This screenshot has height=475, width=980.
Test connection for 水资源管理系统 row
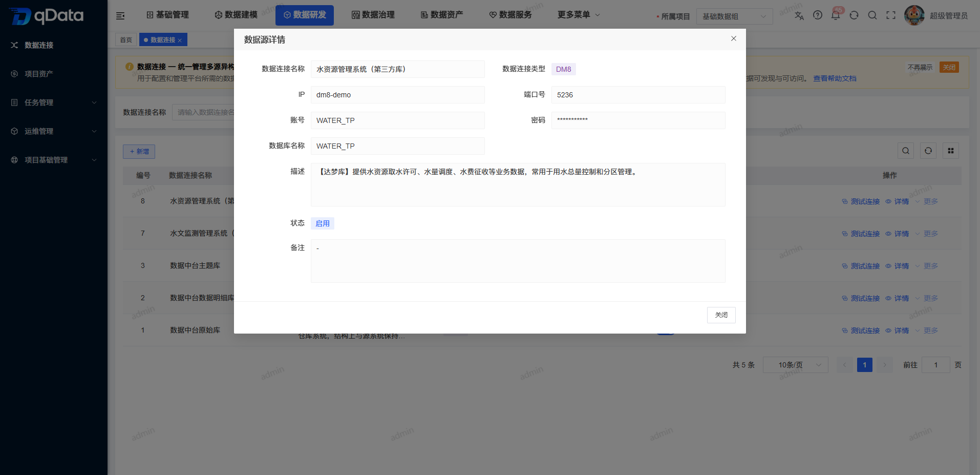861,201
